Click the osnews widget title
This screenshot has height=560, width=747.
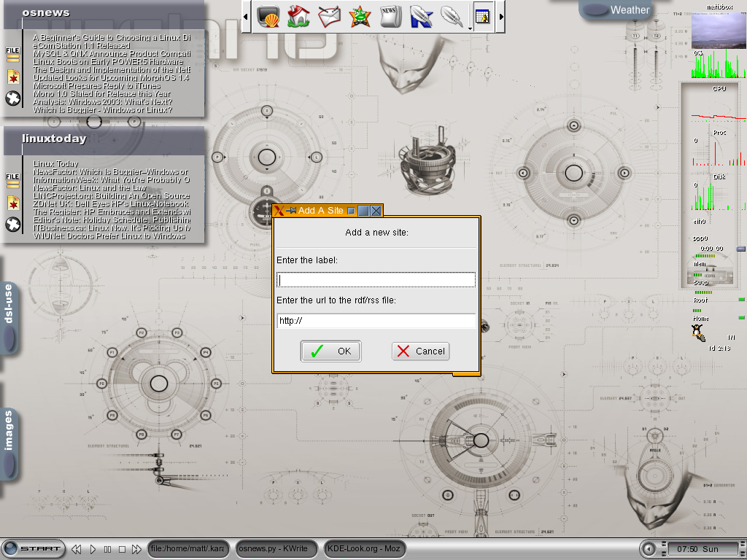pos(46,13)
